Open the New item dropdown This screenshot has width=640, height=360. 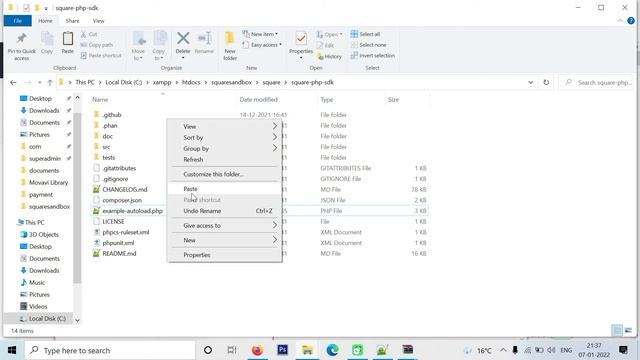pyautogui.click(x=260, y=34)
